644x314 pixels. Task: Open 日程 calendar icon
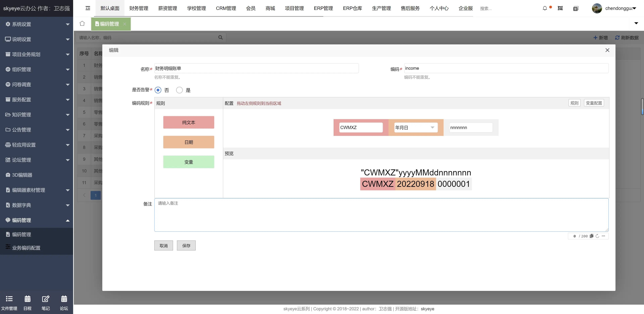pos(28,302)
